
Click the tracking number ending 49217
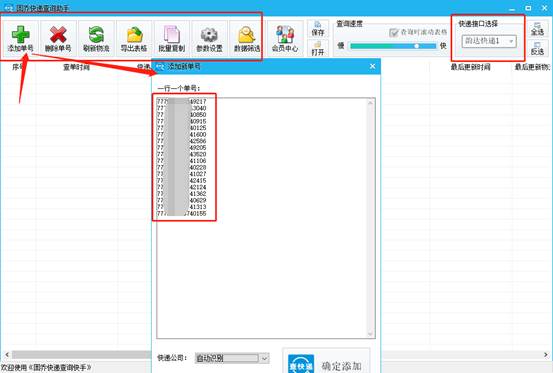pyautogui.click(x=182, y=102)
